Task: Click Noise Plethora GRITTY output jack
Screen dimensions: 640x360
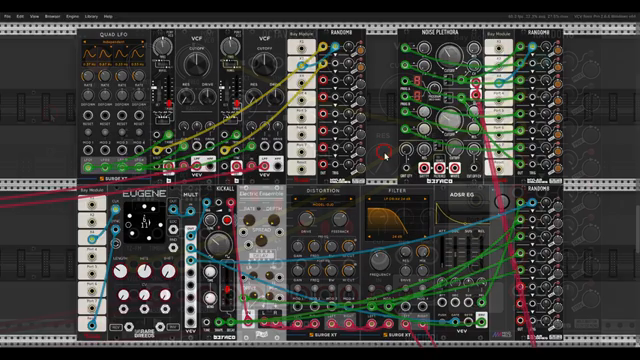Action: click(424, 168)
